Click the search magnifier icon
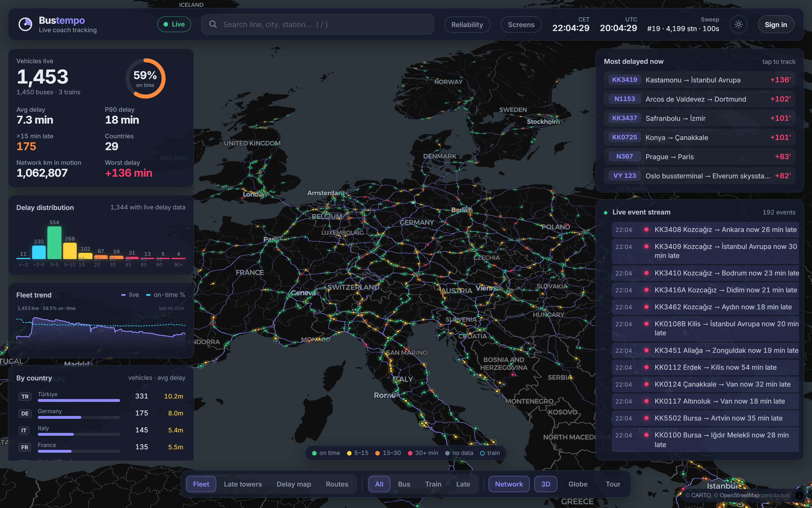The height and width of the screenshot is (508, 812). tap(213, 24)
